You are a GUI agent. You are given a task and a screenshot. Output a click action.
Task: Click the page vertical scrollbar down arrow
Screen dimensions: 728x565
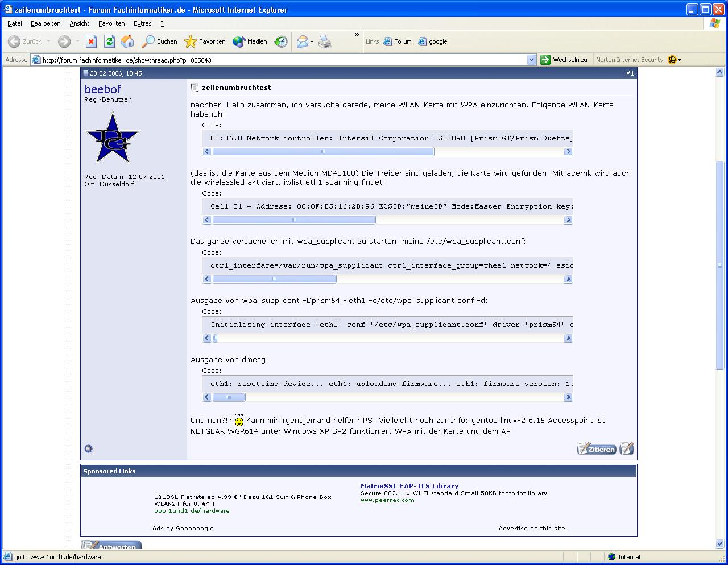click(719, 544)
